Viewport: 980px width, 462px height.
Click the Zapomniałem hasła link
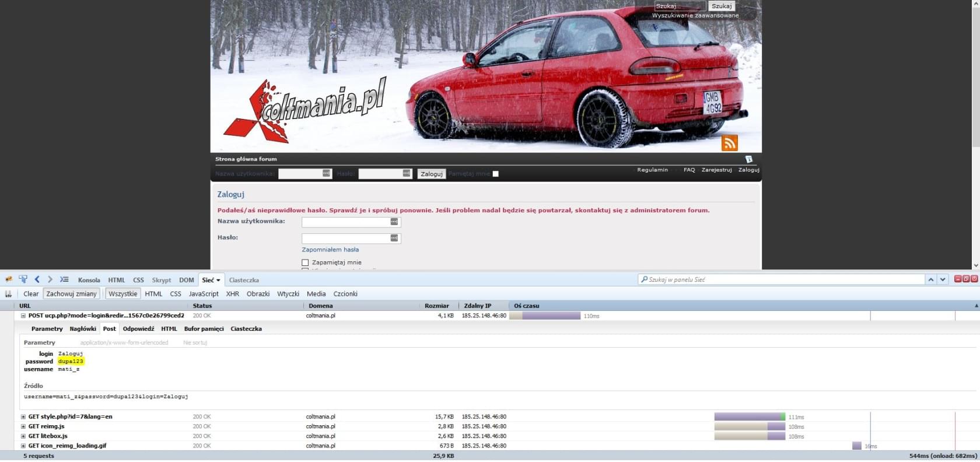(330, 250)
